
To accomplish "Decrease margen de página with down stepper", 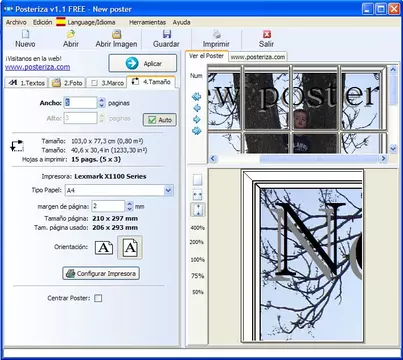I will [130, 209].
